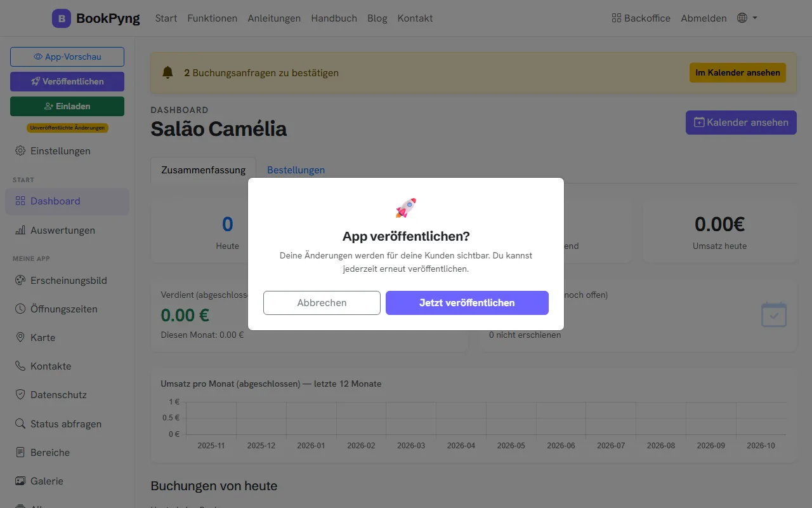Click the Backoffice grid icon
This screenshot has width=812, height=508.
click(x=616, y=18)
